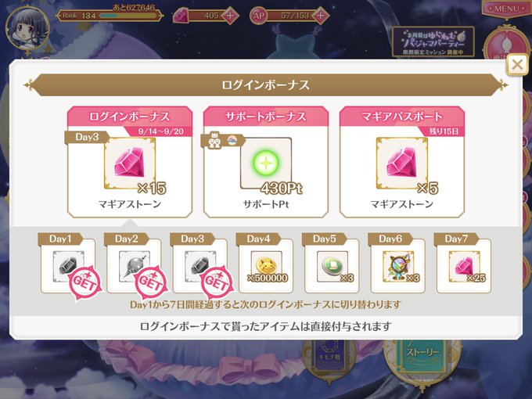Tap the x15 Magia Stone reward icon
Screen dimensions: 532x399
pyautogui.click(x=130, y=164)
